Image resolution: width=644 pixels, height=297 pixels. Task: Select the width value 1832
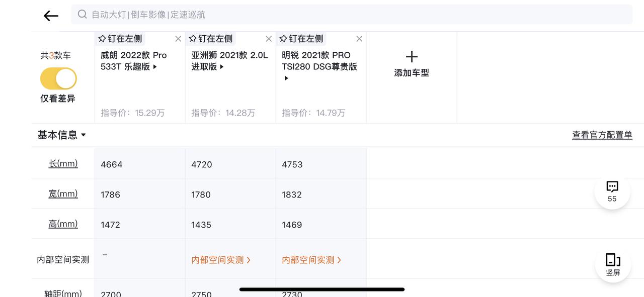292,194
